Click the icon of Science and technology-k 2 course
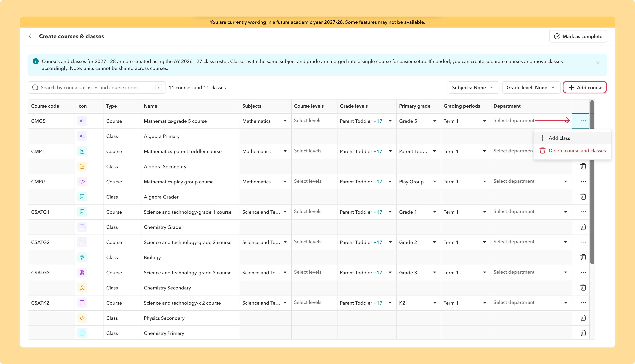 click(x=82, y=303)
